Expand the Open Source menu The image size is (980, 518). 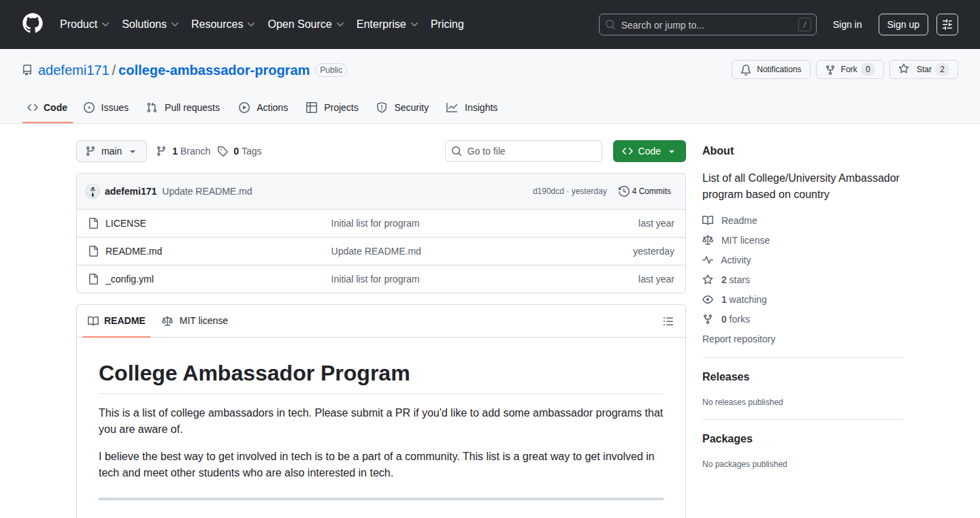306,25
